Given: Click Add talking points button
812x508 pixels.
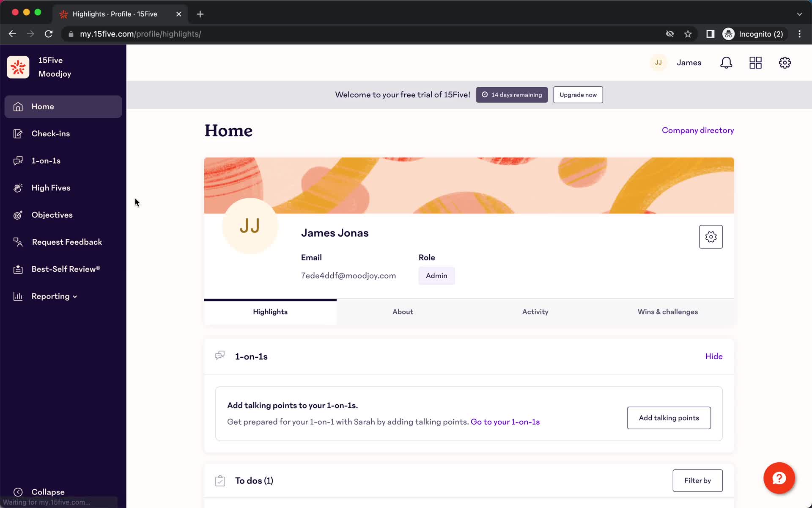Looking at the screenshot, I should point(669,418).
